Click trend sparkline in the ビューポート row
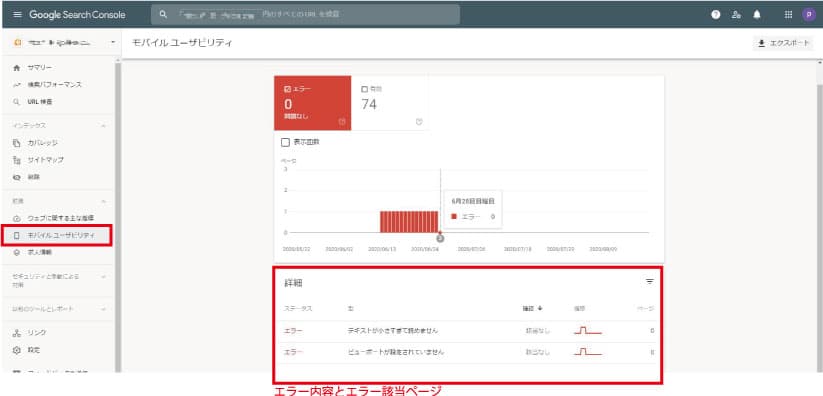 [x=587, y=352]
